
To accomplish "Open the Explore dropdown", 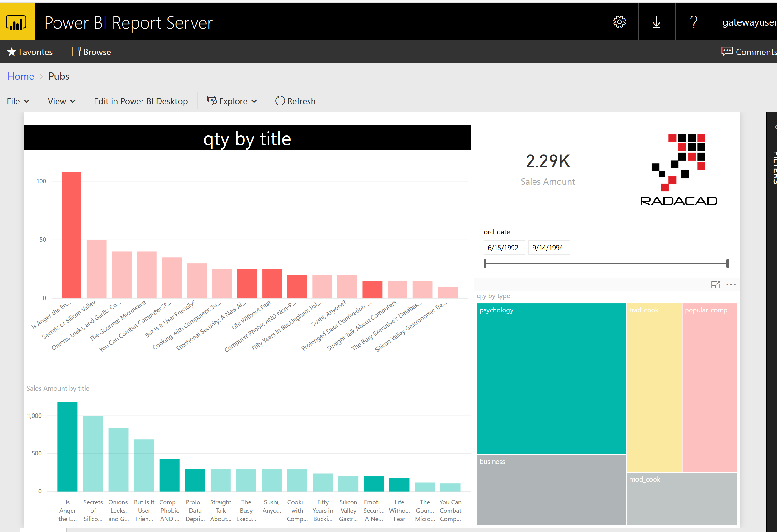I will click(232, 101).
